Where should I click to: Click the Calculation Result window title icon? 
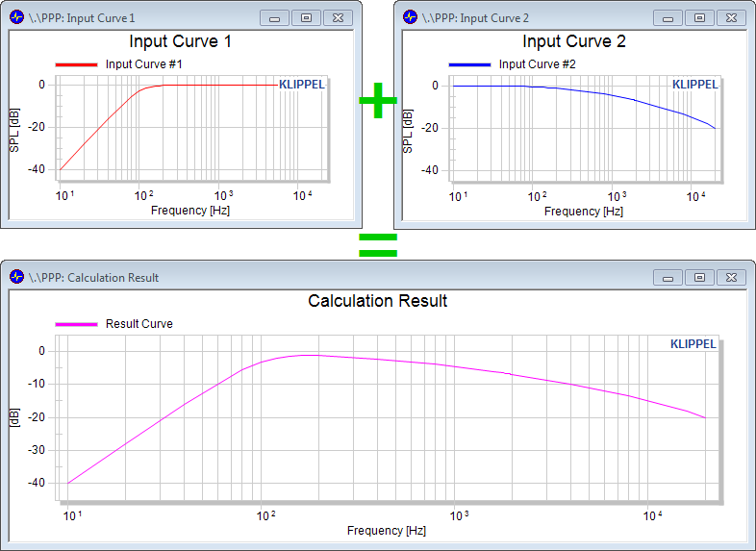[x=16, y=277]
